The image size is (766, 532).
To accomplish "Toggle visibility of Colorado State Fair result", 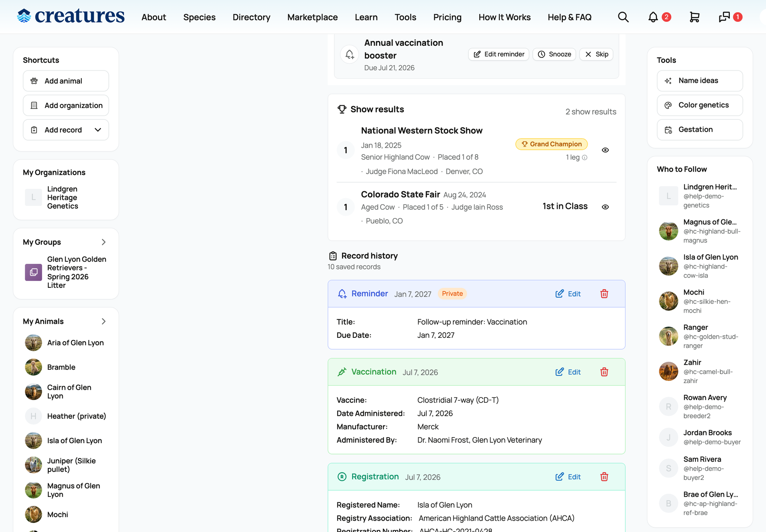I will [605, 207].
